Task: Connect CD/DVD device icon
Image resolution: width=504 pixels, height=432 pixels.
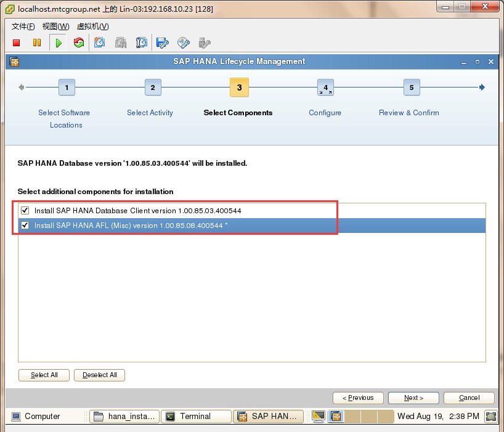Action: click(x=183, y=43)
